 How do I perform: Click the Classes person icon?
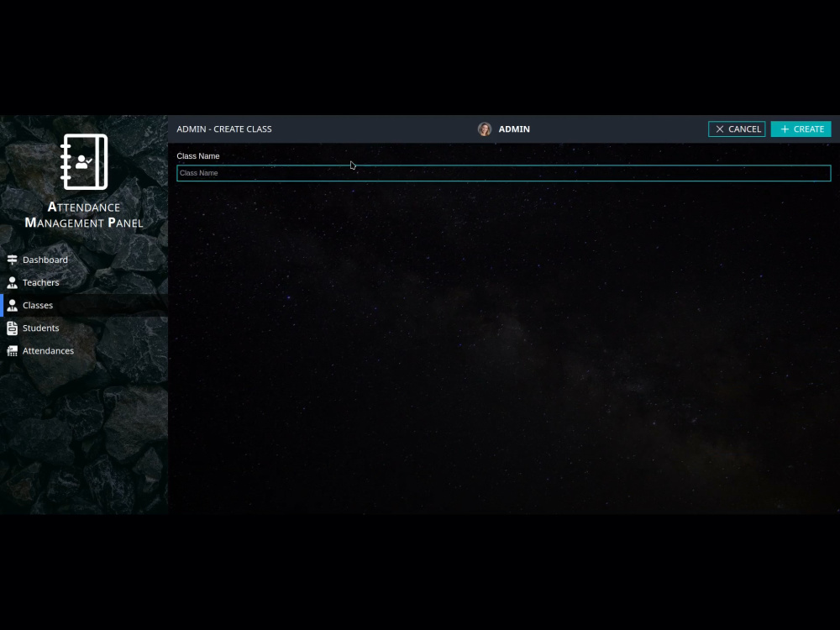point(13,306)
